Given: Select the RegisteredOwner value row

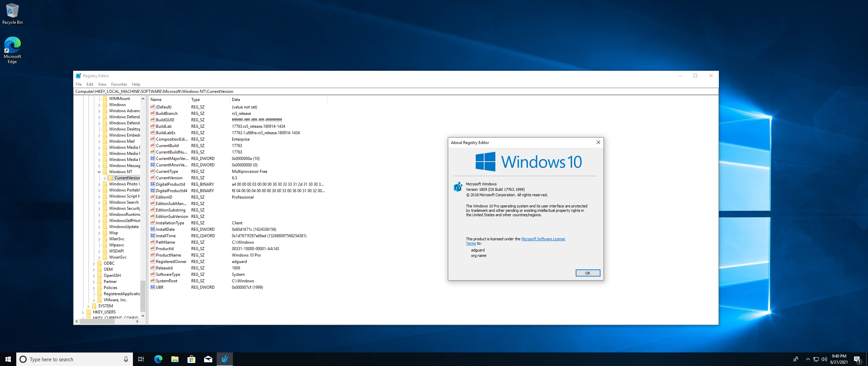Looking at the screenshot, I should [237, 262].
